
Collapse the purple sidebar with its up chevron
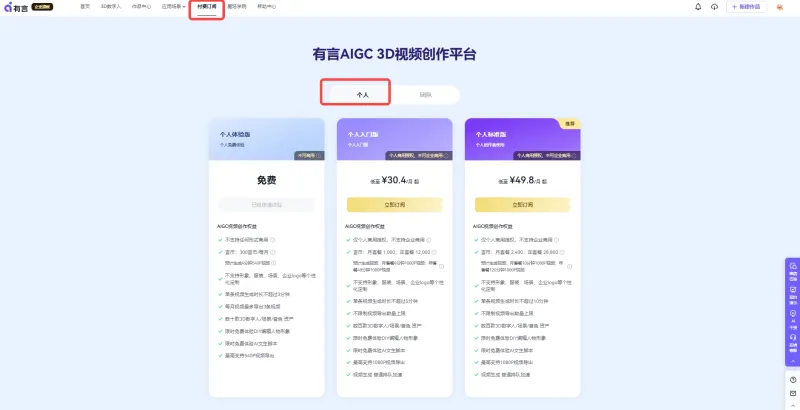point(793,361)
